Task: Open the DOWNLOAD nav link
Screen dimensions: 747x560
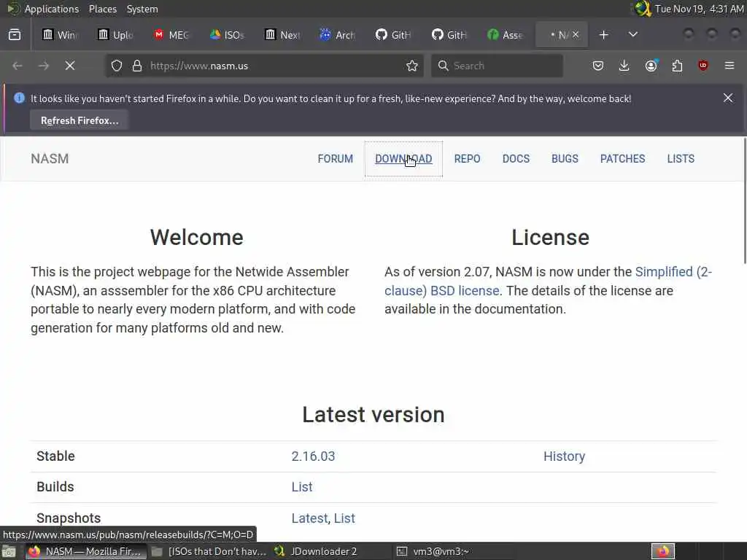Action: 403,158
